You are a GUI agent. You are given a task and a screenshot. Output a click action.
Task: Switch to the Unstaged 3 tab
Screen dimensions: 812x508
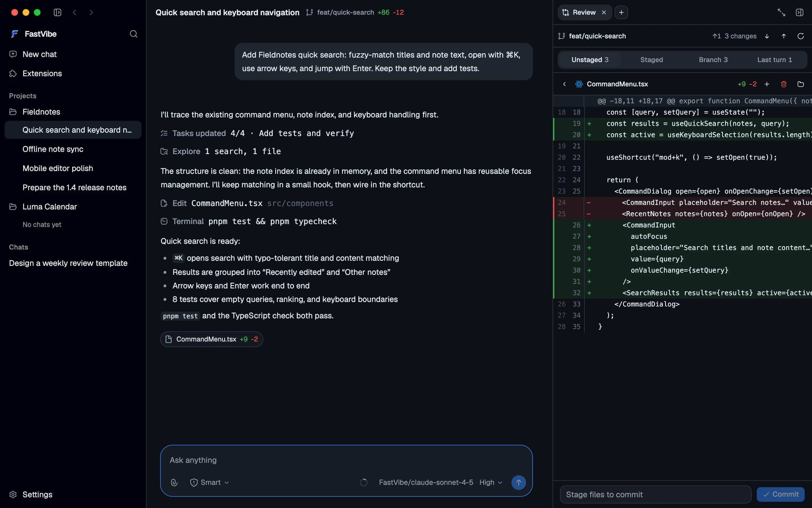590,60
